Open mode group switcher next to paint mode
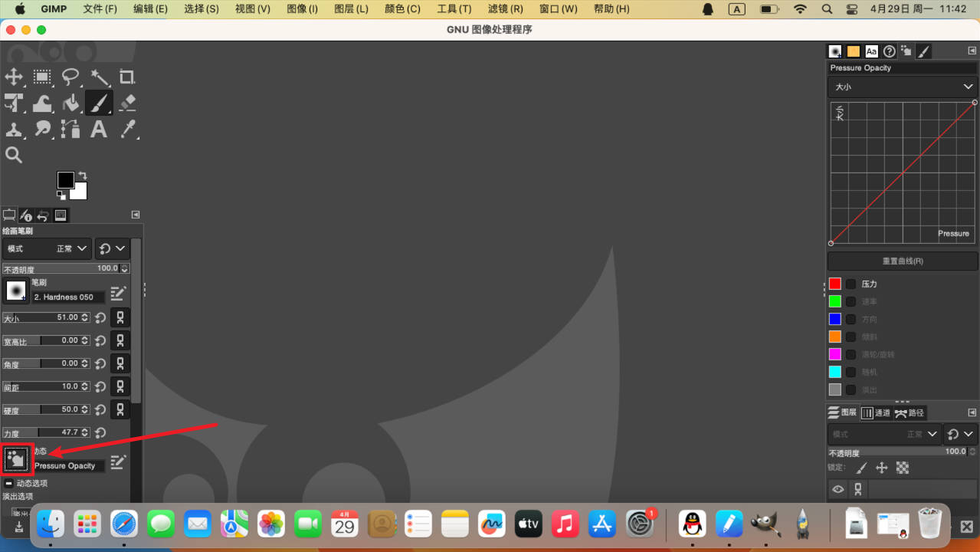Viewport: 980px width, 552px height. (112, 248)
